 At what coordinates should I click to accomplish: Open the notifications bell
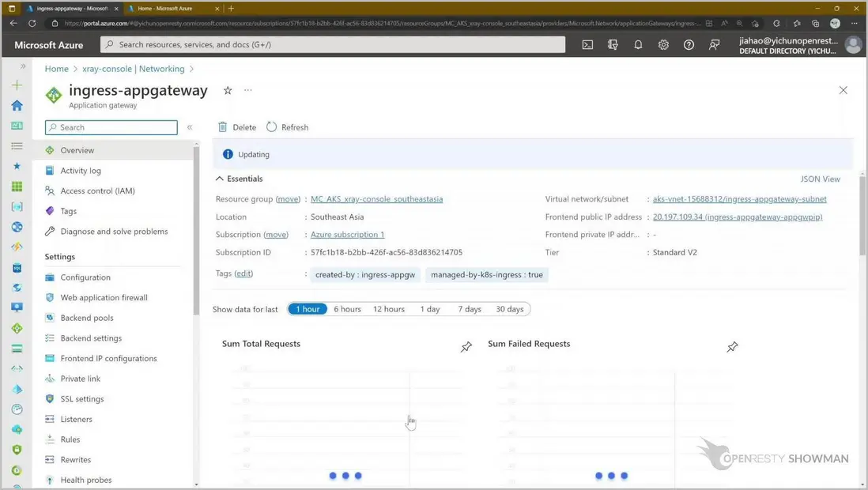pyautogui.click(x=638, y=45)
